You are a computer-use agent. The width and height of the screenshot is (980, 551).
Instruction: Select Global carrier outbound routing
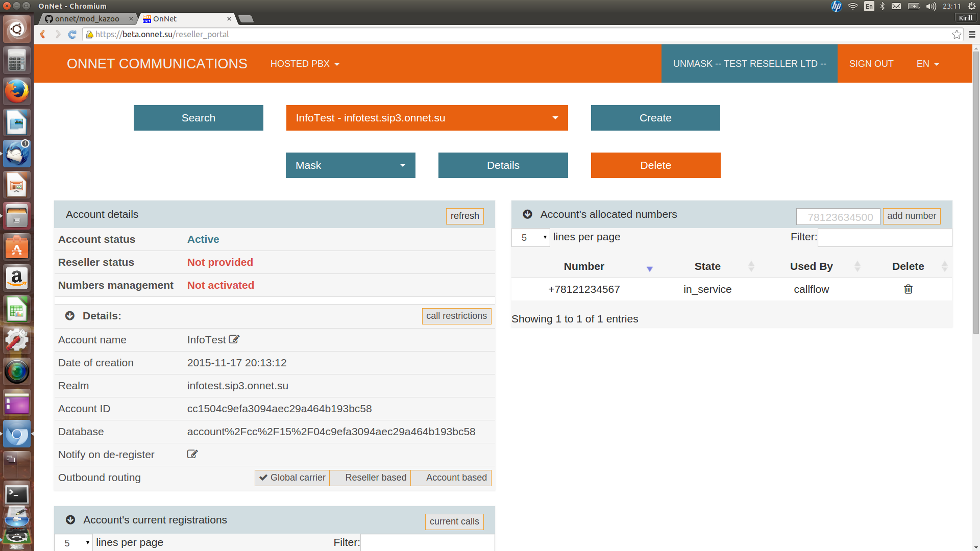tap(292, 478)
